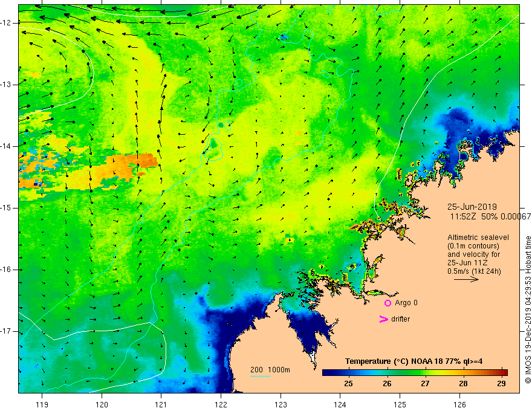The height and width of the screenshot is (411, 532).
Task: Click the colorbar label '27'
Action: 425,384
